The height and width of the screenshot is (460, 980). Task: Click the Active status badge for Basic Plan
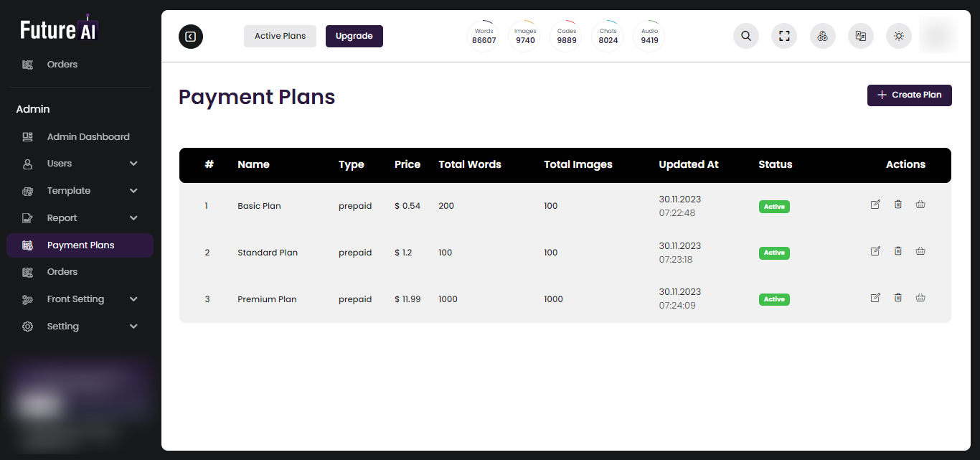774,207
